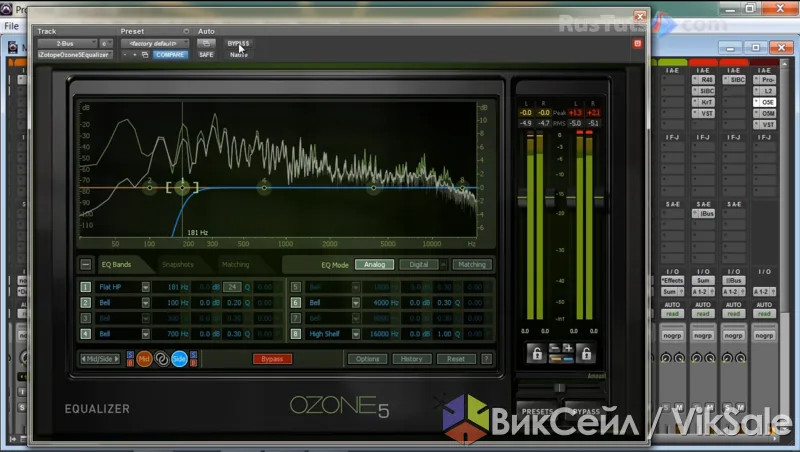The image size is (800, 452).
Task: Enable EQ band 5
Action: [x=295, y=287]
